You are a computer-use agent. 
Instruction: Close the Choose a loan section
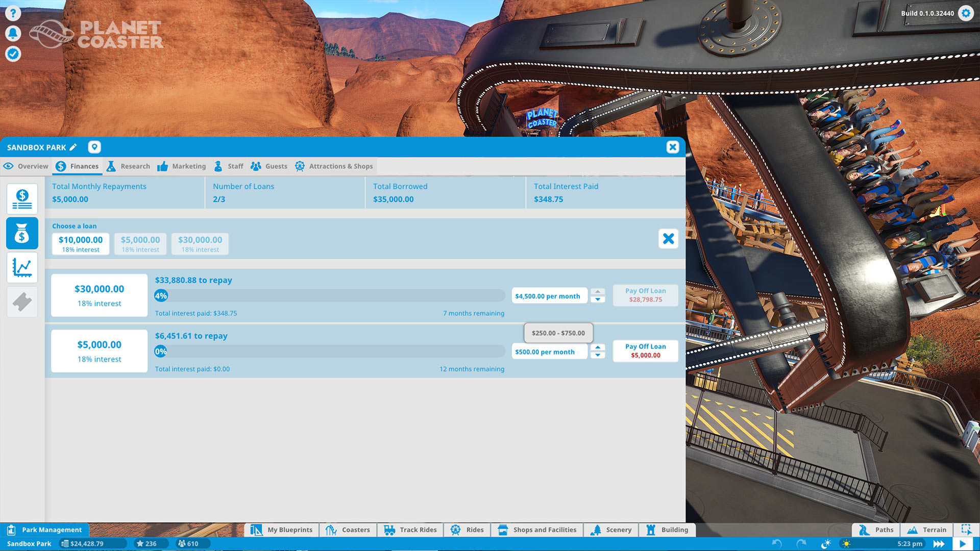668,239
